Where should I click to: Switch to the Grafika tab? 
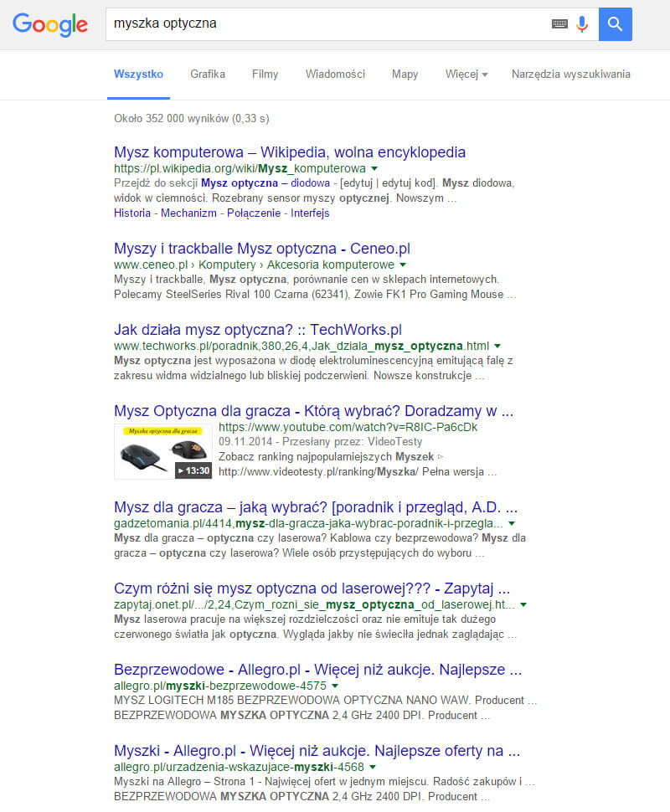pyautogui.click(x=208, y=74)
